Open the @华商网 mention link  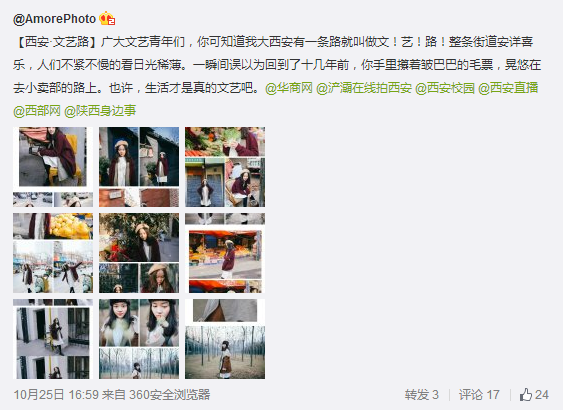[289, 88]
